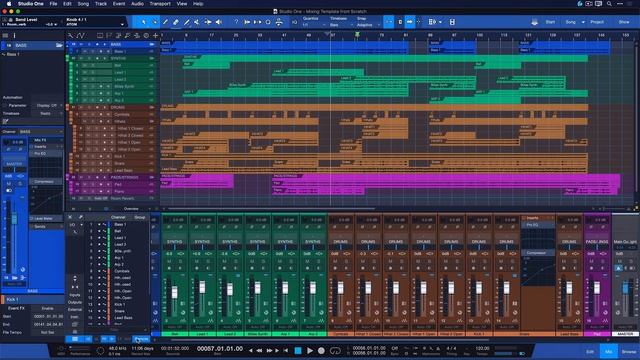Click the loop icon in top toolbar
The height and width of the screenshot is (360, 640).
[268, 22]
